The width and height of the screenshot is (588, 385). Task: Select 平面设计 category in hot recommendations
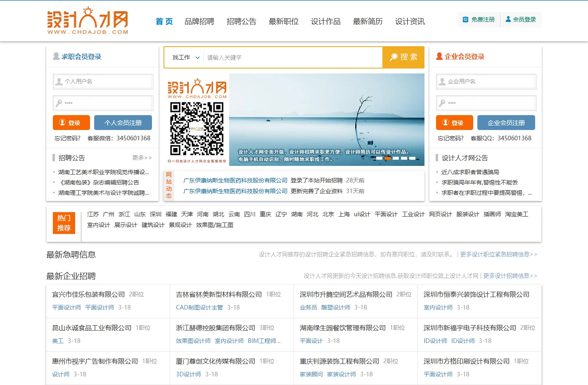click(x=386, y=214)
